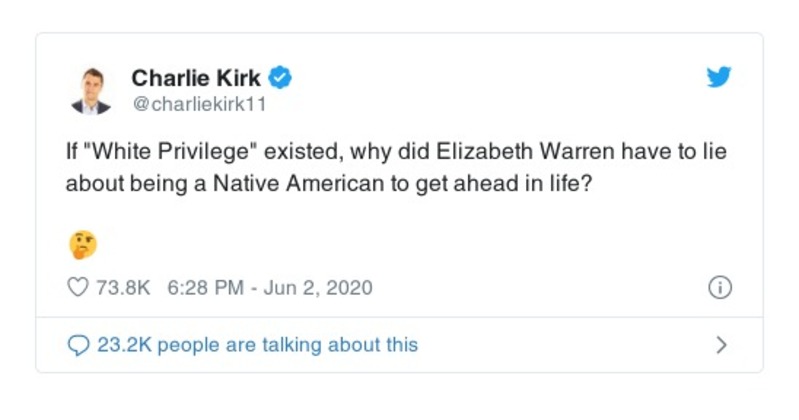
Task: Click the reply speech bubble icon
Action: pos(78,345)
